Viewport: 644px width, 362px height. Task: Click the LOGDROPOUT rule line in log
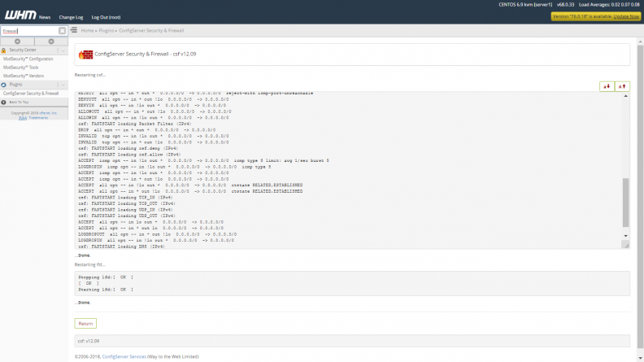157,234
